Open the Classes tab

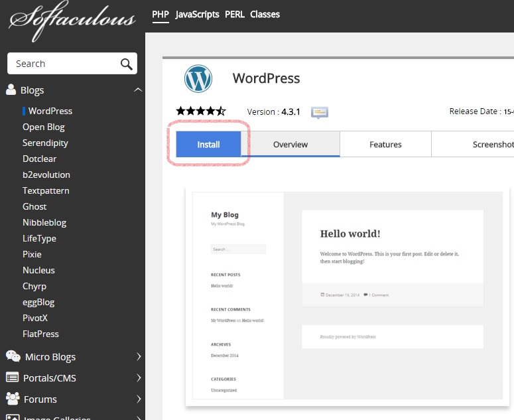(x=265, y=15)
